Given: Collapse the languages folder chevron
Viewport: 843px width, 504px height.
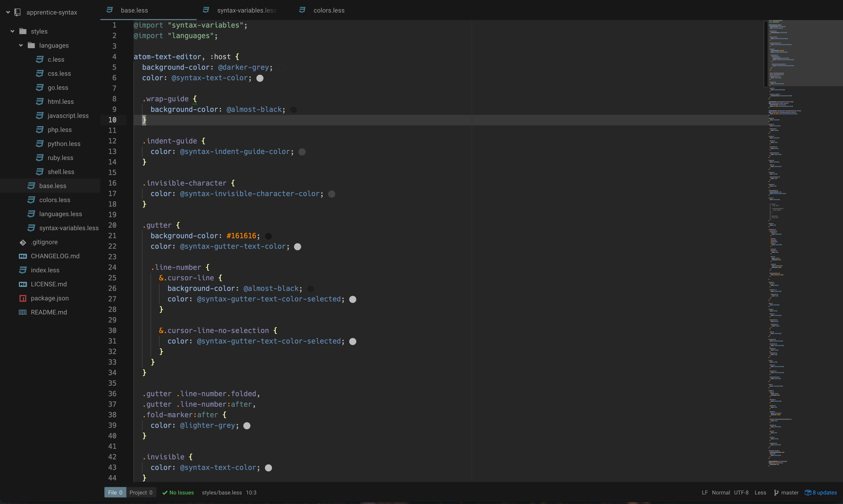Looking at the screenshot, I should [x=21, y=45].
